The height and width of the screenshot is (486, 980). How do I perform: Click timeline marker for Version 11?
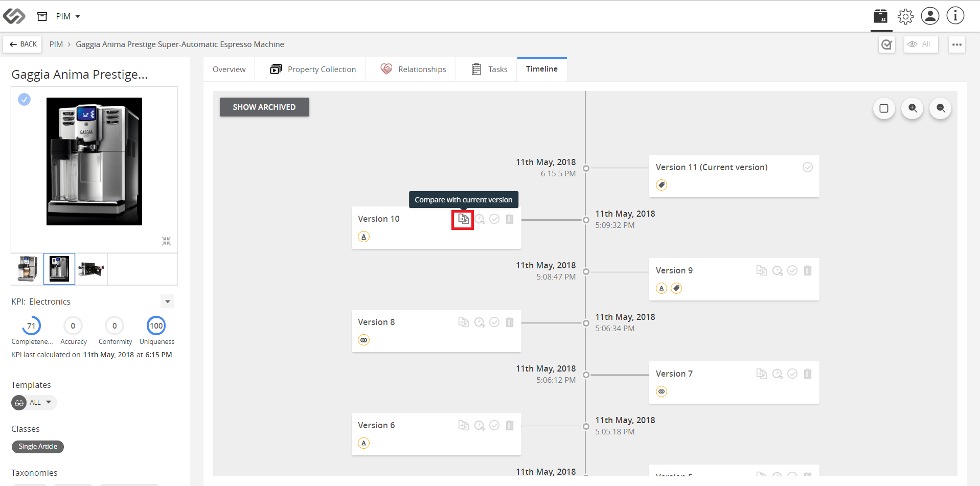coord(586,168)
